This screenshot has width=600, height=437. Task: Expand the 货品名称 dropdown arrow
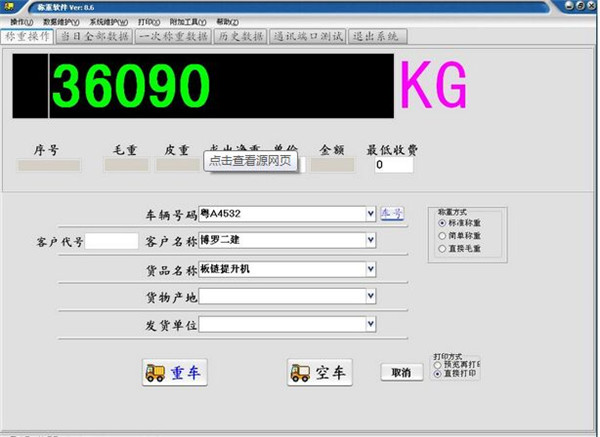(x=370, y=269)
